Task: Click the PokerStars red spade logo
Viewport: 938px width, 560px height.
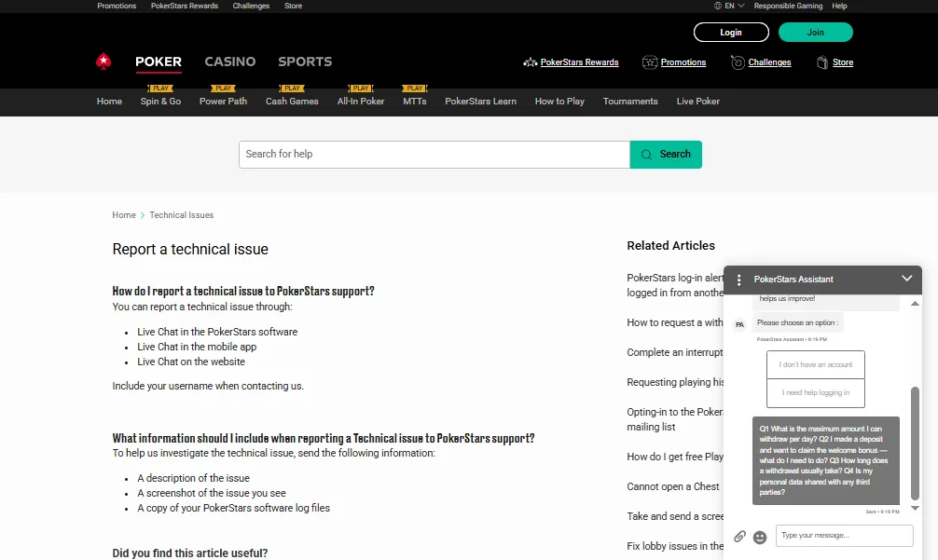Action: click(103, 61)
